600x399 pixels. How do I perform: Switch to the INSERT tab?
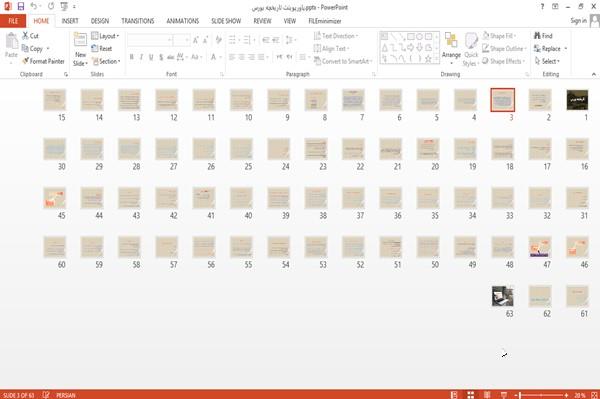[70, 21]
